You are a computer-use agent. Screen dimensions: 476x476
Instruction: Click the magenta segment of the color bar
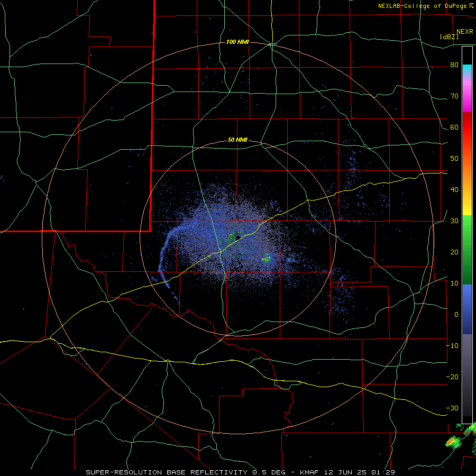pos(467,103)
